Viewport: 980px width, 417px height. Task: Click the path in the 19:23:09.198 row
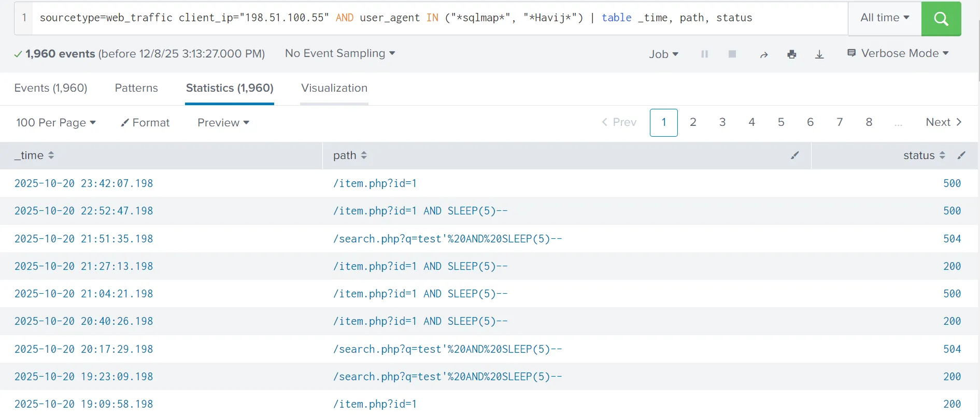[448, 377]
